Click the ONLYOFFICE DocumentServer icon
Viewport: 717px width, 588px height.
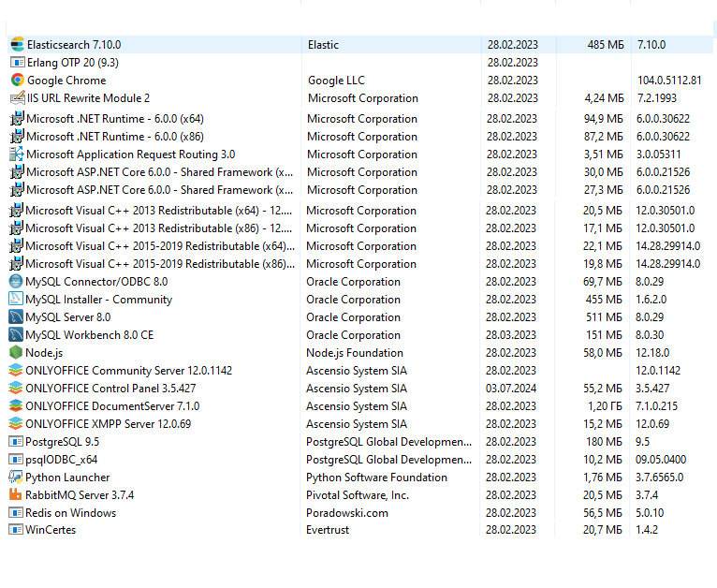(16, 406)
